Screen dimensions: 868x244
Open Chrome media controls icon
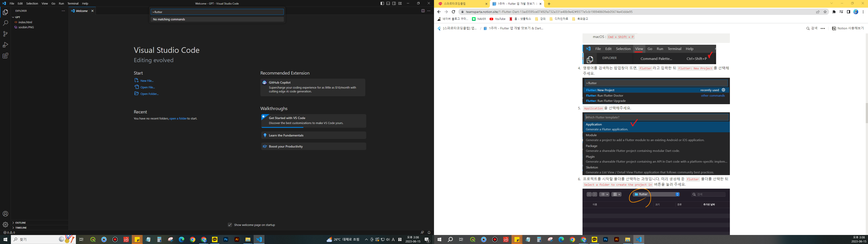[x=841, y=12]
